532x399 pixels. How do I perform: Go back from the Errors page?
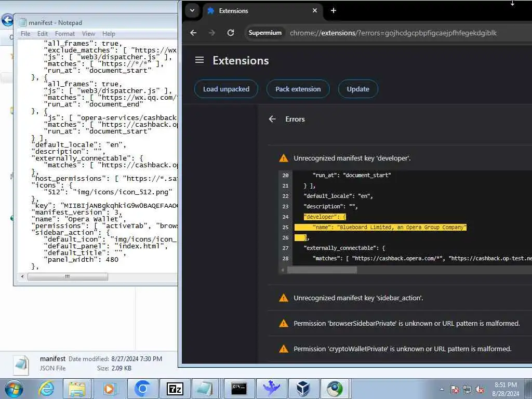pyautogui.click(x=272, y=119)
